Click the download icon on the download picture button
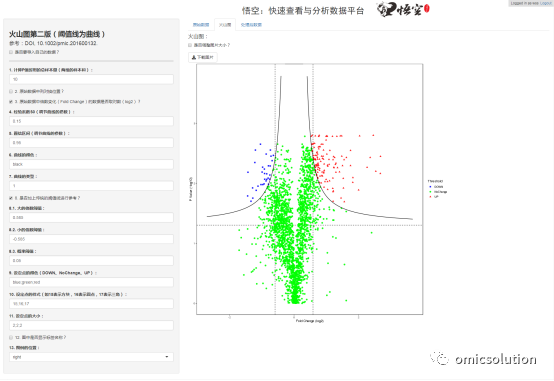 (194, 57)
